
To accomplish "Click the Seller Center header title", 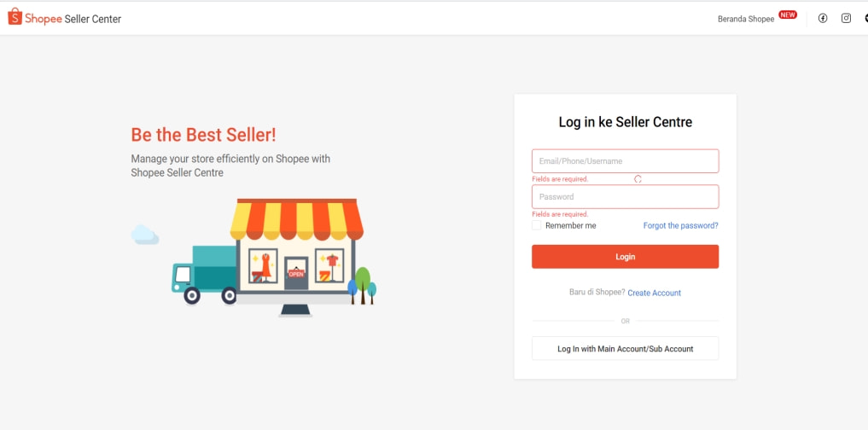I will tap(92, 19).
